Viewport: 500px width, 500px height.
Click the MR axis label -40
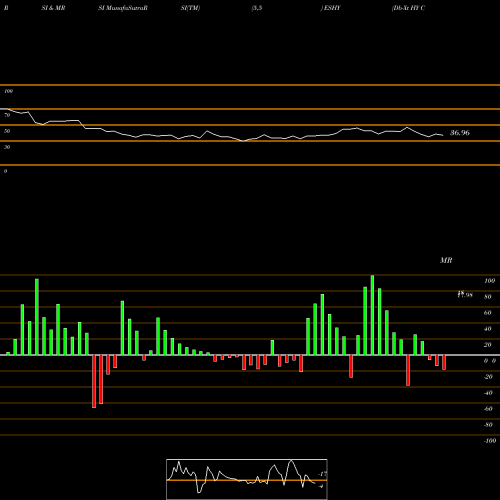(x=488, y=393)
